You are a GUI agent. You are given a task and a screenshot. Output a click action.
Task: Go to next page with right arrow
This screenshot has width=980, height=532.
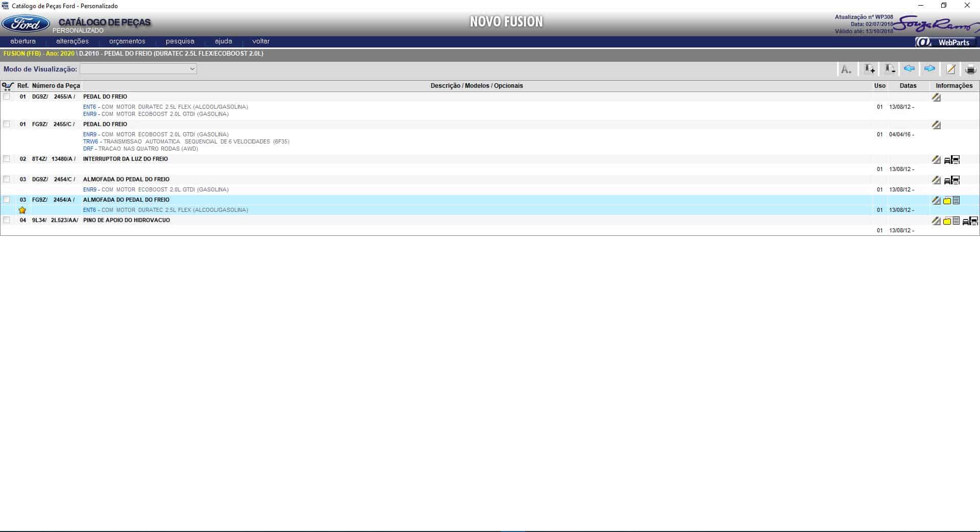(x=929, y=69)
